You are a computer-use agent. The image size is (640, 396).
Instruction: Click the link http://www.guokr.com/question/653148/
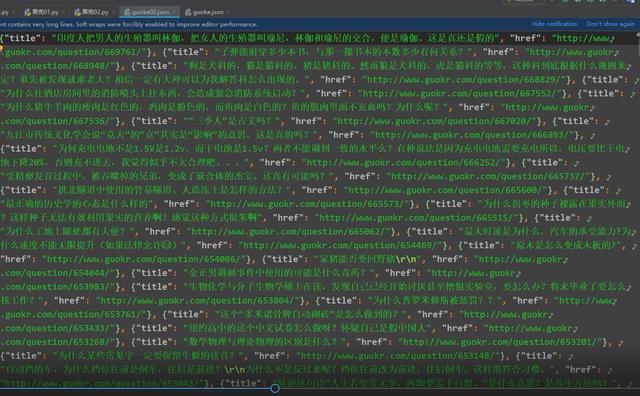point(397,356)
